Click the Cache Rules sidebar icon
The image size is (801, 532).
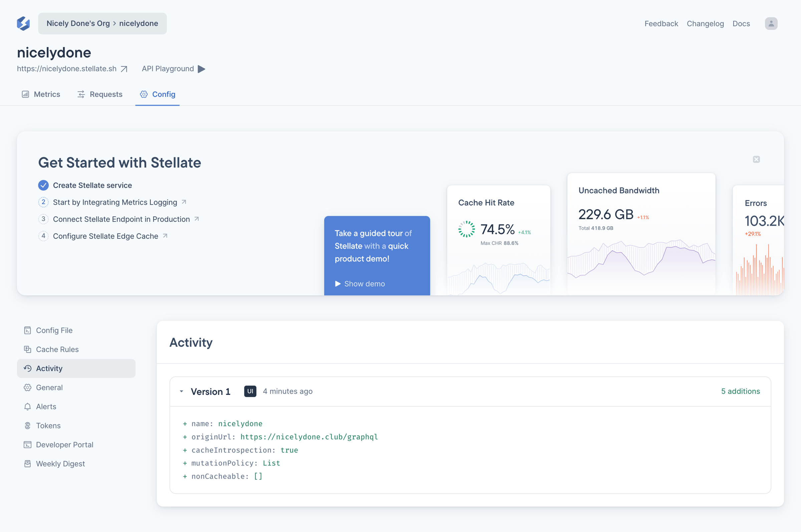[27, 350]
